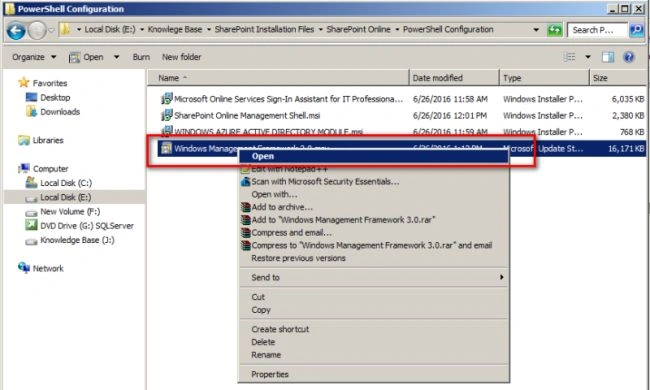
Task: Select Network in navigation pane
Action: (48, 269)
